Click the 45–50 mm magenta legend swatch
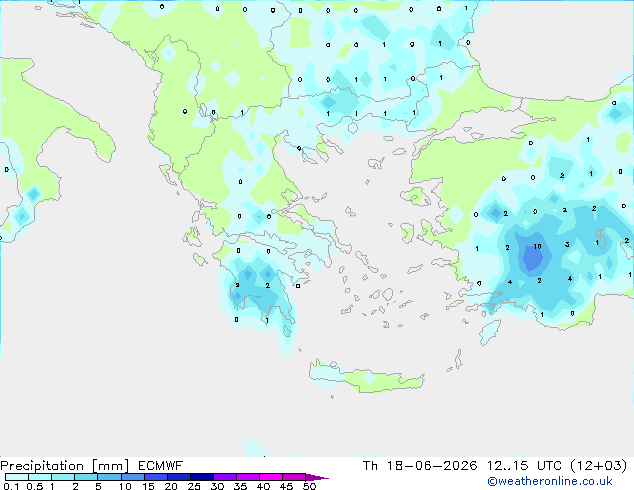Viewport: 634px width, 490px height. (294, 477)
